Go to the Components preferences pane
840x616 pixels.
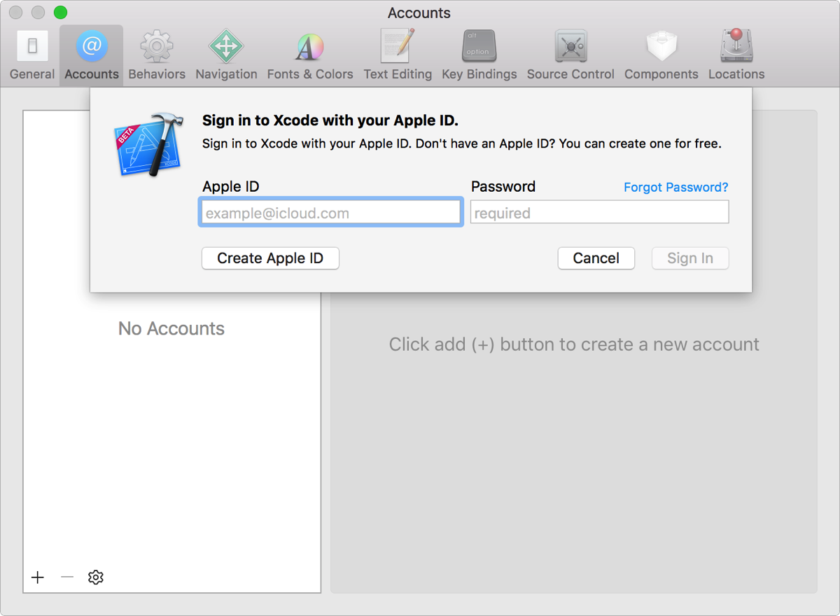661,55
